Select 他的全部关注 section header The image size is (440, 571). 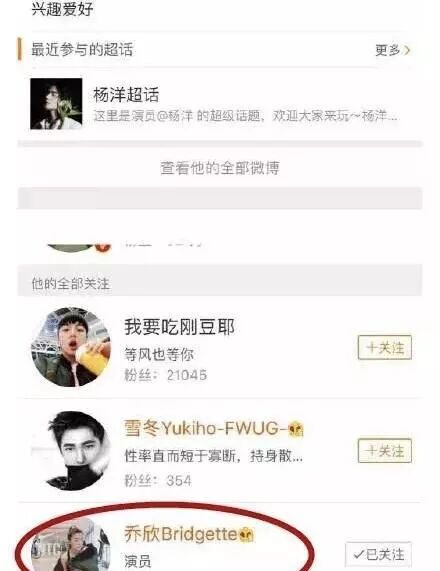[x=70, y=283]
